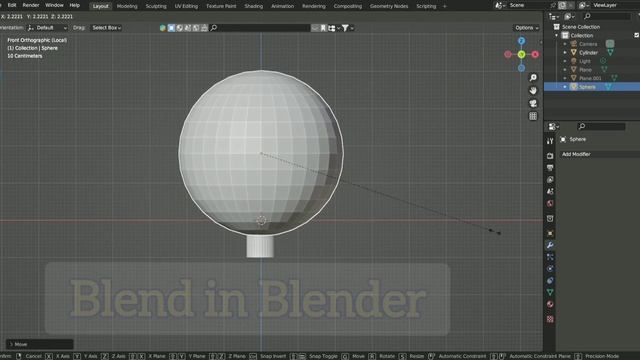Open the Object Constraints properties tab
The width and height of the screenshot is (640, 360).
550,280
